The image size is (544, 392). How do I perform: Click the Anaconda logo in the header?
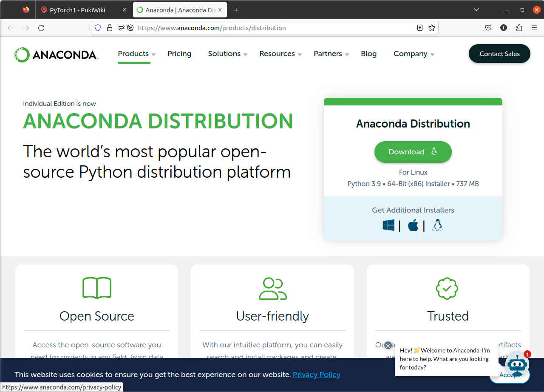pos(56,54)
